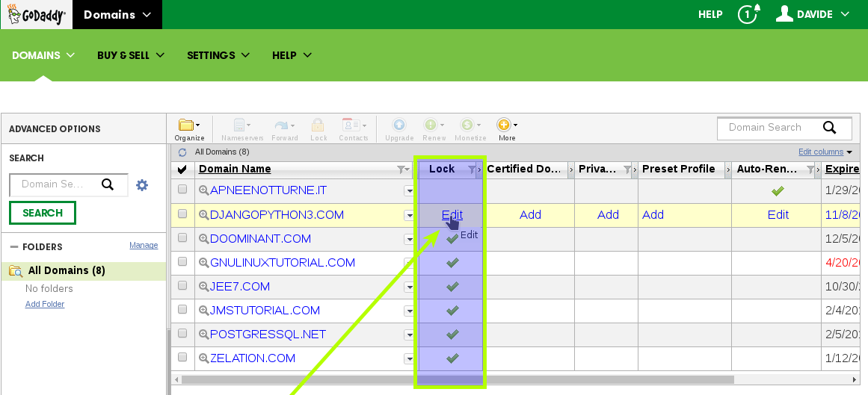Open the JEE7.COM row dropdown arrow
This screenshot has height=395, width=868.
click(x=409, y=287)
